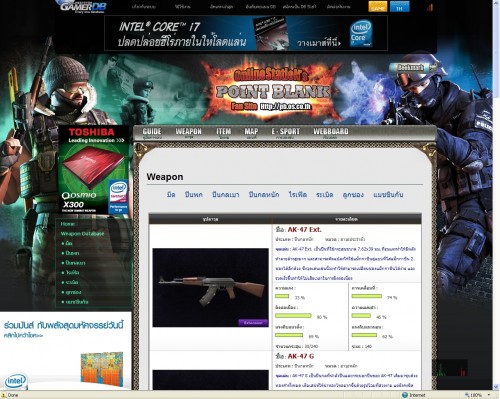Viewport: 500px width, 399px height.
Task: Click the blue TH language button
Action: [399, 7]
